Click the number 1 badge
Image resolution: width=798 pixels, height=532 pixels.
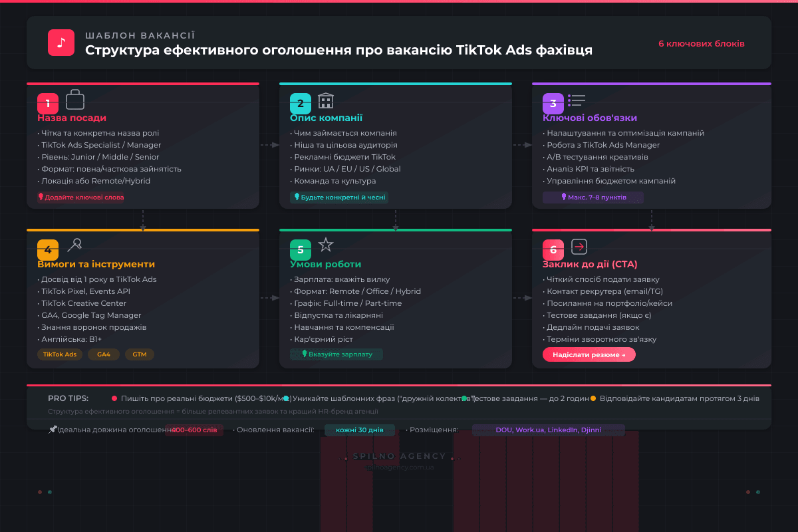click(48, 104)
